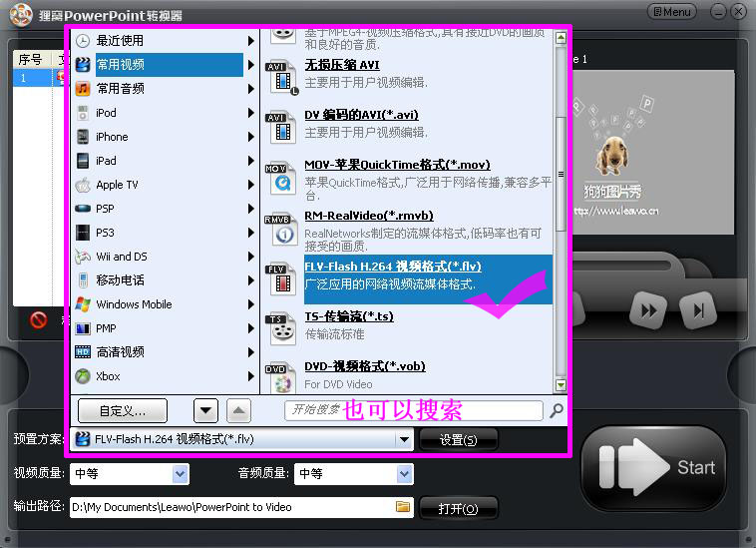The width and height of the screenshot is (756, 548).
Task: Open the 音频质量 quality dropdown
Action: pyautogui.click(x=404, y=474)
